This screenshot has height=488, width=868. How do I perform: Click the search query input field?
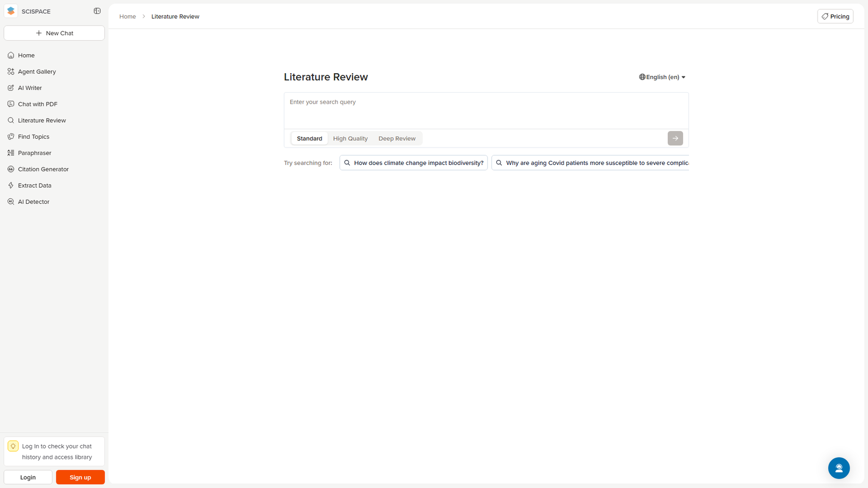[x=486, y=111]
